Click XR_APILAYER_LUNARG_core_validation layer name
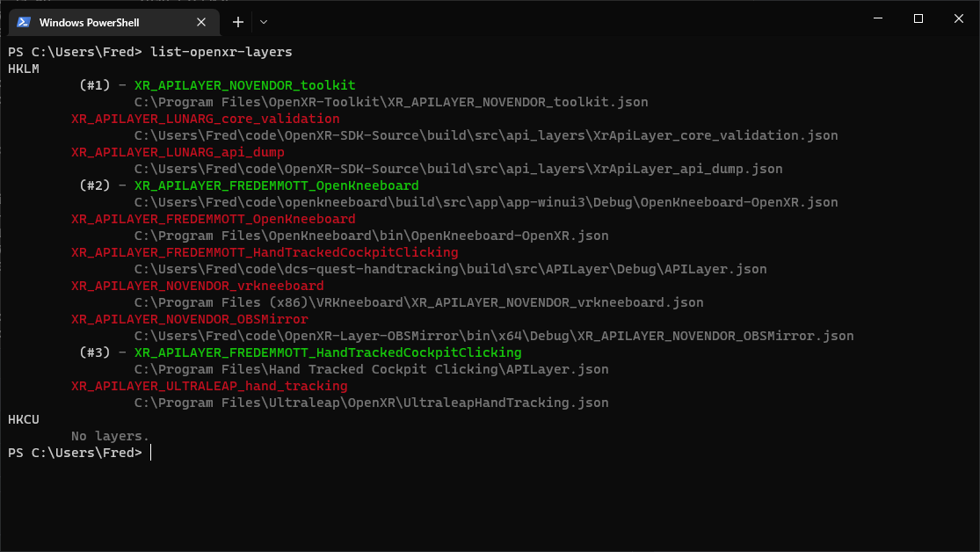The image size is (980, 552). click(205, 119)
